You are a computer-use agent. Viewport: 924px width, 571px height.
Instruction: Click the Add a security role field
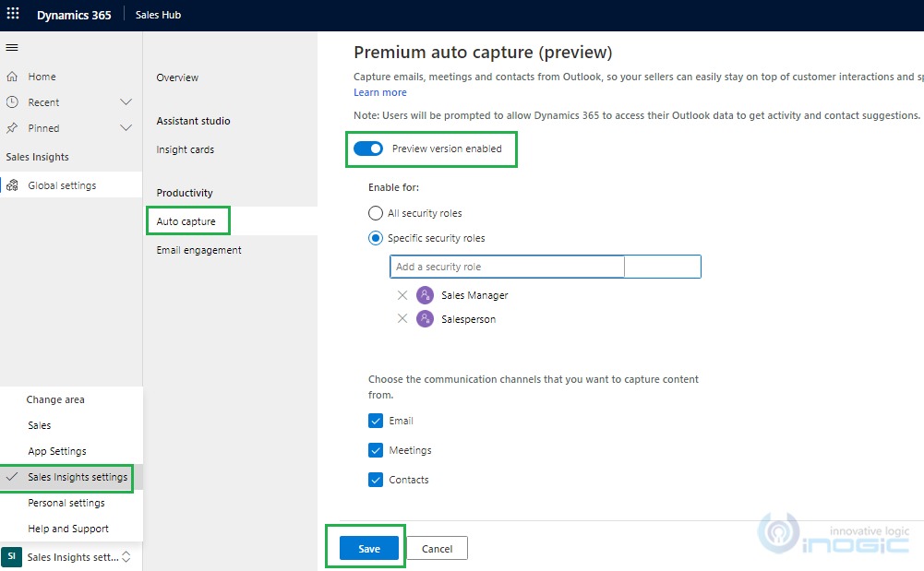546,267
